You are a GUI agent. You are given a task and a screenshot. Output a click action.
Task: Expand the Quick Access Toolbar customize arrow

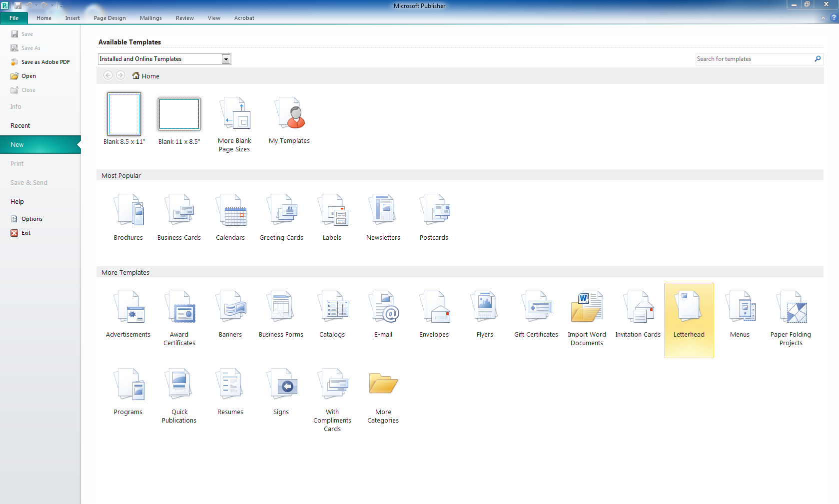pyautogui.click(x=61, y=5)
